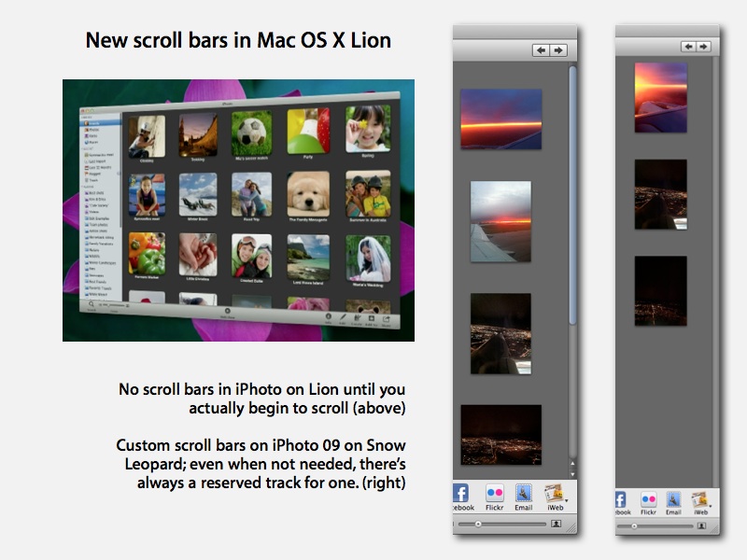Image resolution: width=747 pixels, height=560 pixels.
Task: Open the balloons Party event thumbnail
Action: click(308, 131)
